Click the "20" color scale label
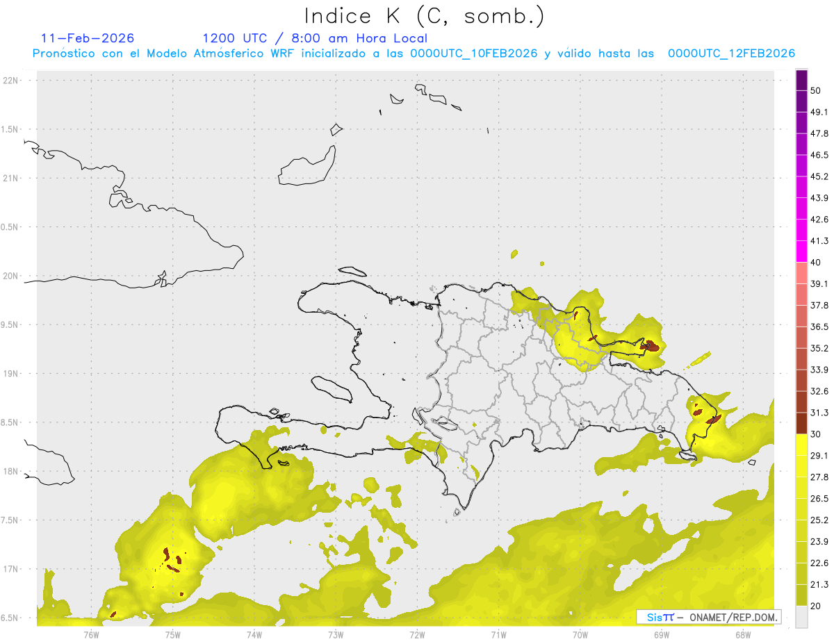This screenshot has width=834, height=644. (817, 605)
